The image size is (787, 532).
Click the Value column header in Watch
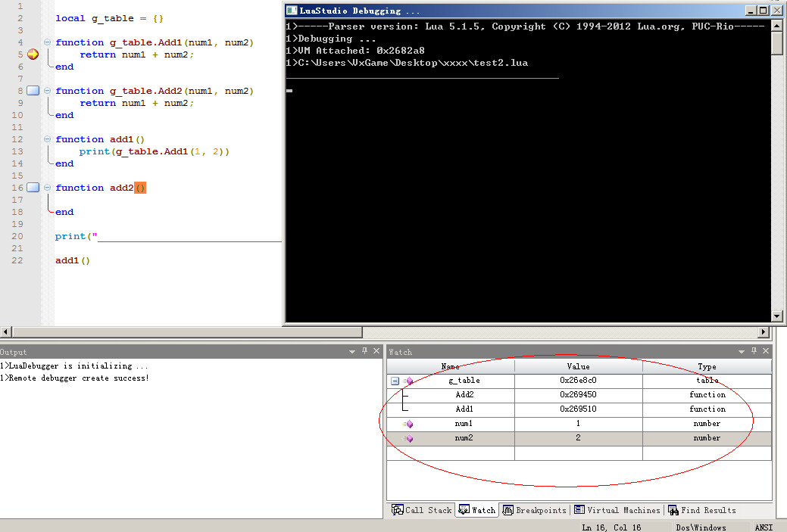coord(578,366)
